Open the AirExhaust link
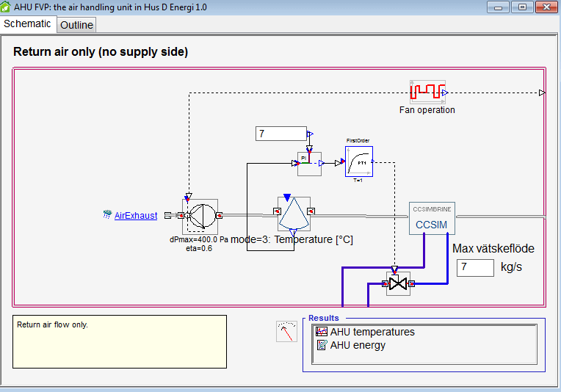 [136, 216]
